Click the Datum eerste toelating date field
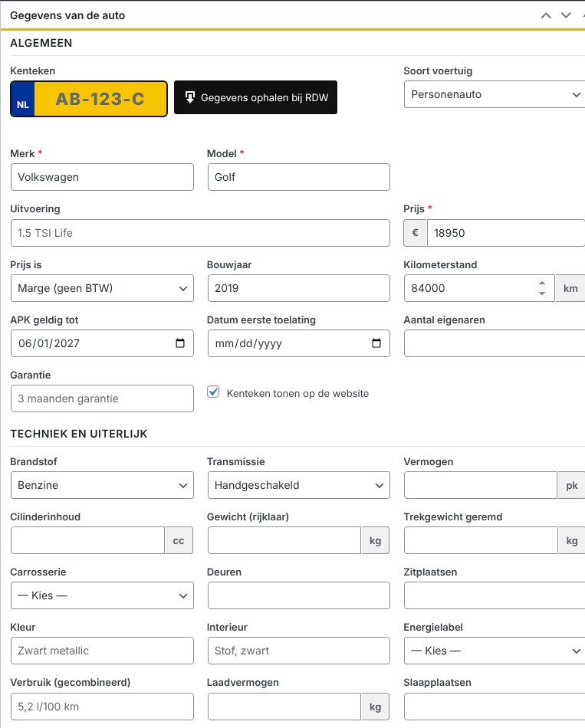The height and width of the screenshot is (728, 585). coord(299,343)
